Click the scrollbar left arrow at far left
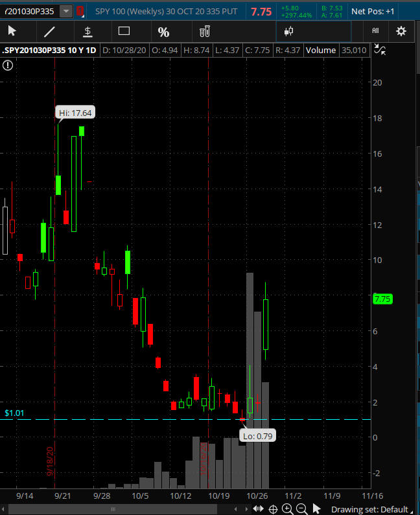 point(3,509)
